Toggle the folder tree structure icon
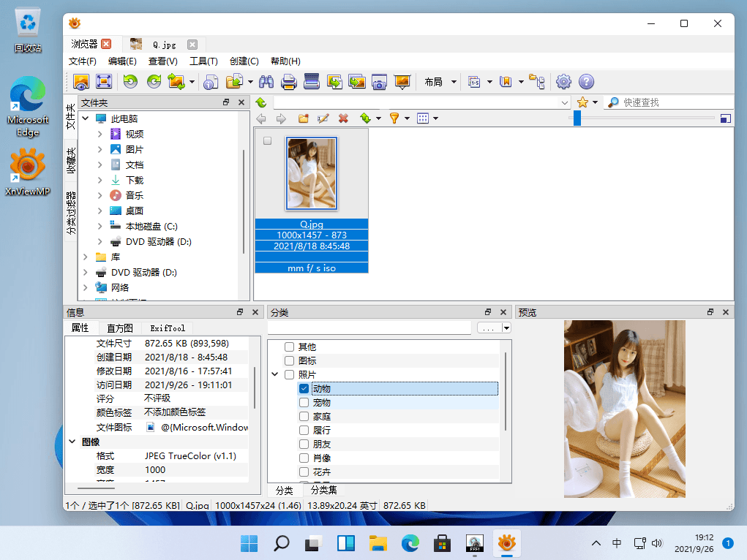747x560 pixels. pyautogui.click(x=537, y=82)
